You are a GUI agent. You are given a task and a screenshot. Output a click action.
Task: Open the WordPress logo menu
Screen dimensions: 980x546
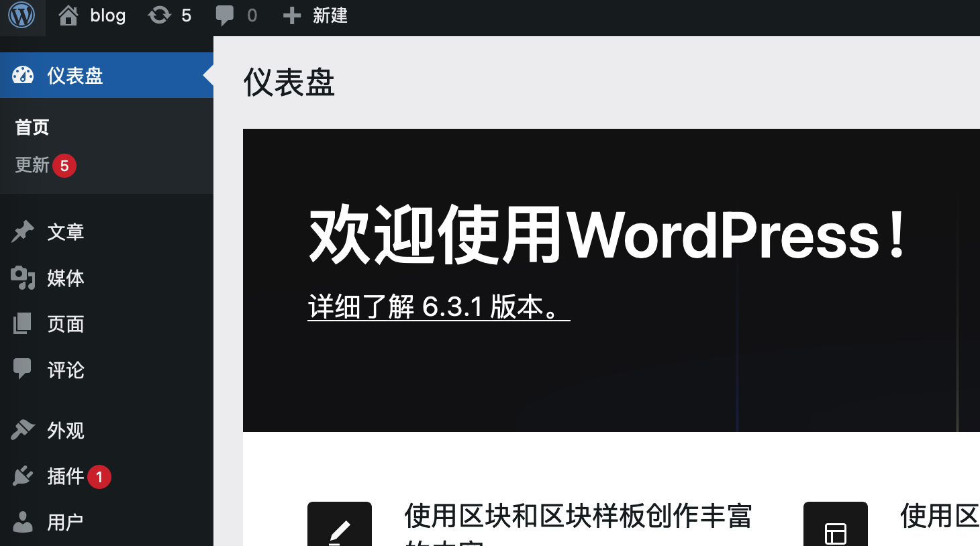22,15
